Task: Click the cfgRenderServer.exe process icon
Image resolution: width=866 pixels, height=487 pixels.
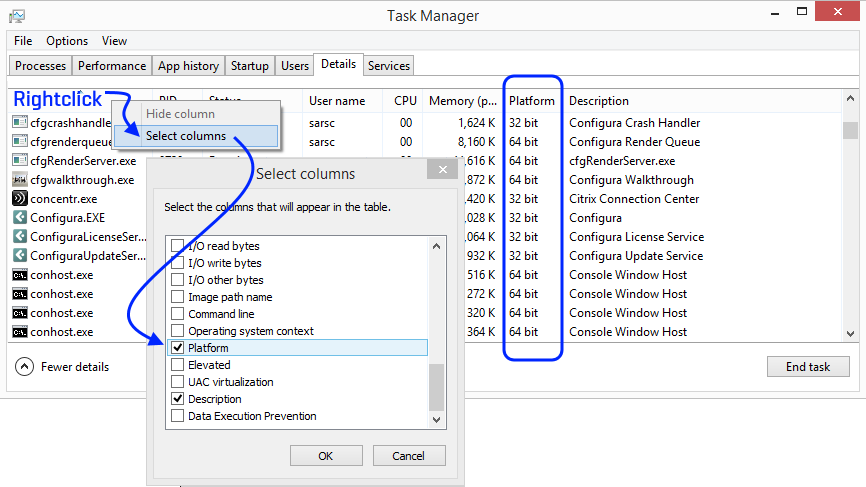Action: 20,161
